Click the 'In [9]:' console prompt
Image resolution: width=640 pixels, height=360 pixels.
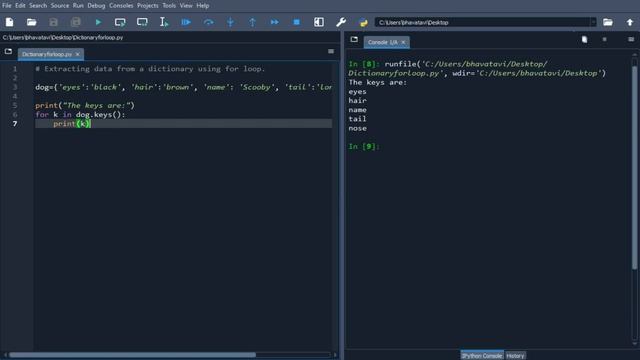[x=364, y=147]
